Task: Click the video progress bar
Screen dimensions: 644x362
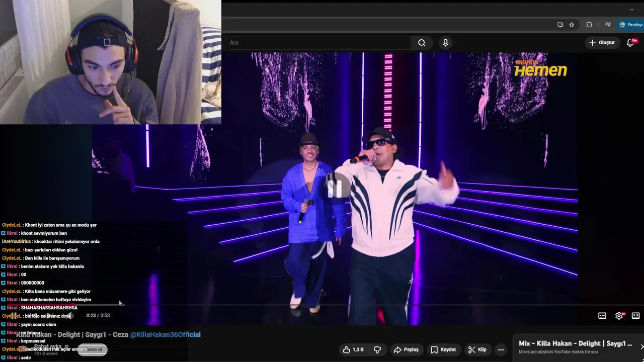Action: (322, 305)
